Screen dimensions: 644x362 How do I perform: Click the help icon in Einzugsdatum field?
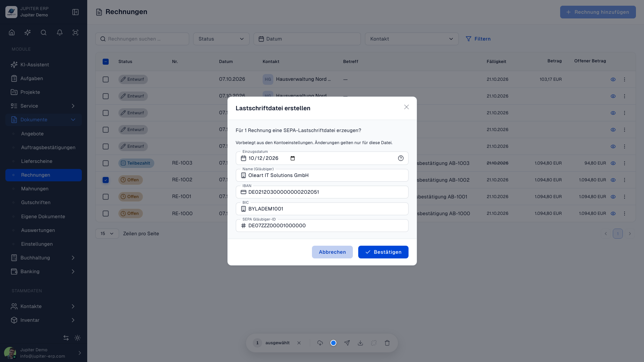[x=401, y=158]
